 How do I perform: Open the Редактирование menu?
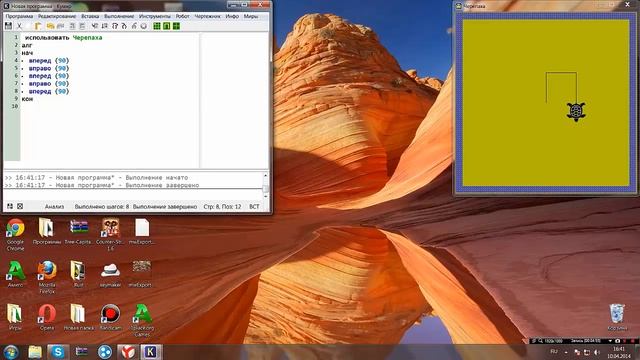(x=57, y=16)
